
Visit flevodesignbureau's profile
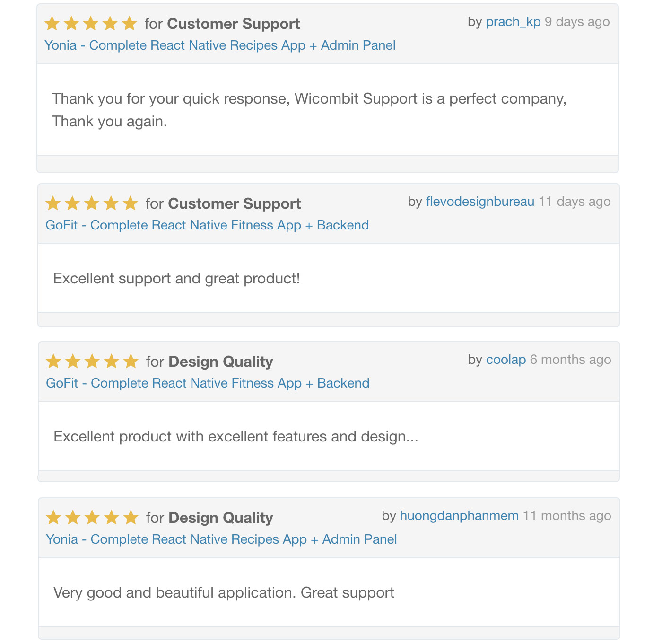tap(480, 202)
